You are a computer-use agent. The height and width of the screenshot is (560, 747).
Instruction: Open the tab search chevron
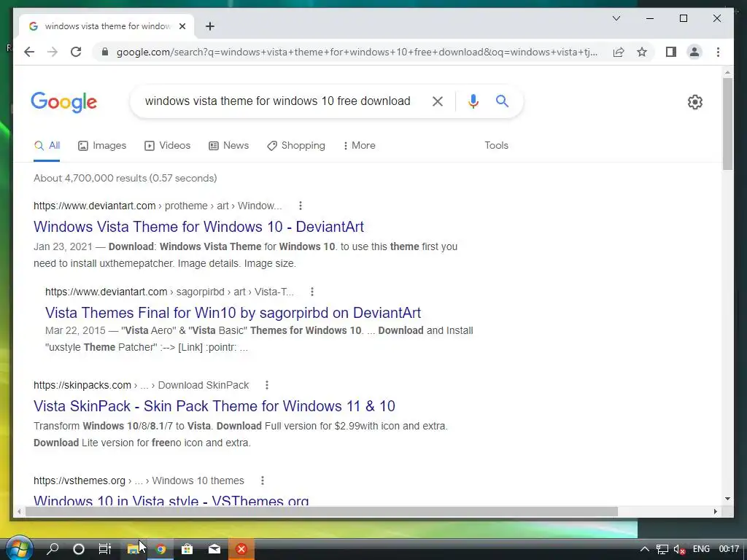click(x=616, y=18)
